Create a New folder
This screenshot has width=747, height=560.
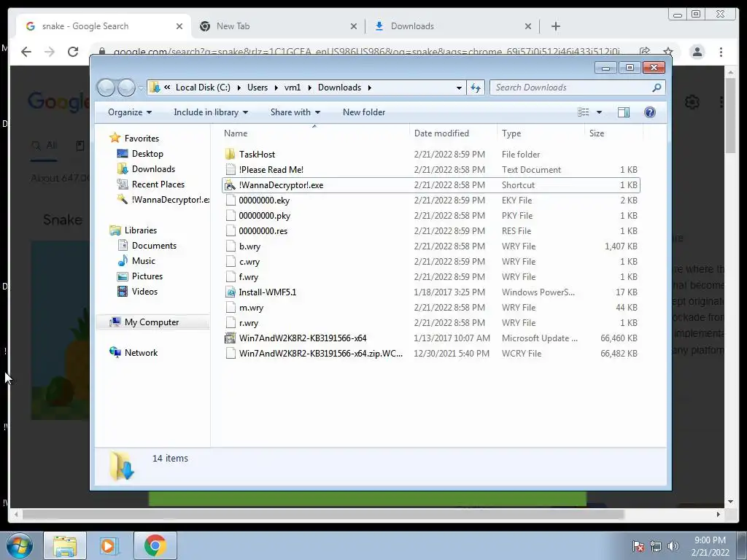click(364, 112)
